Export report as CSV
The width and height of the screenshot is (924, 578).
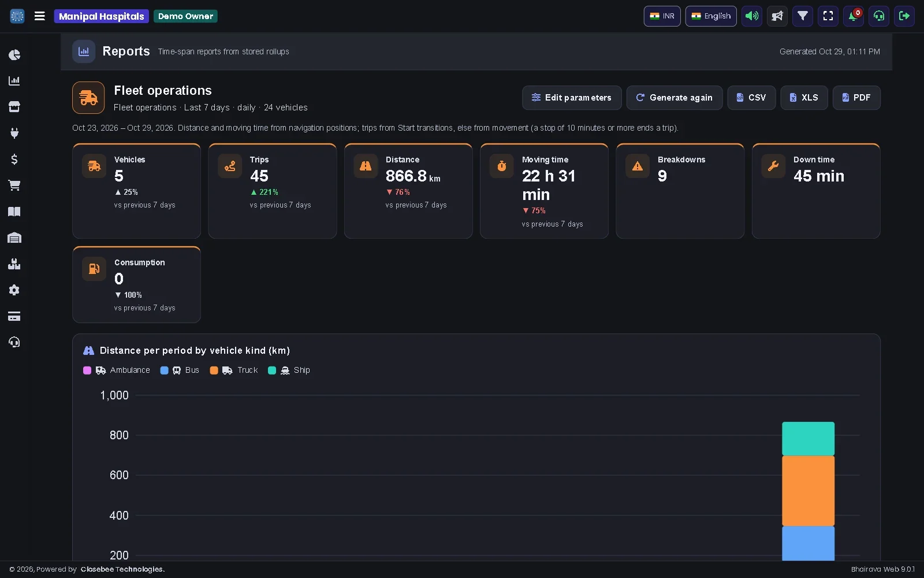pos(751,98)
